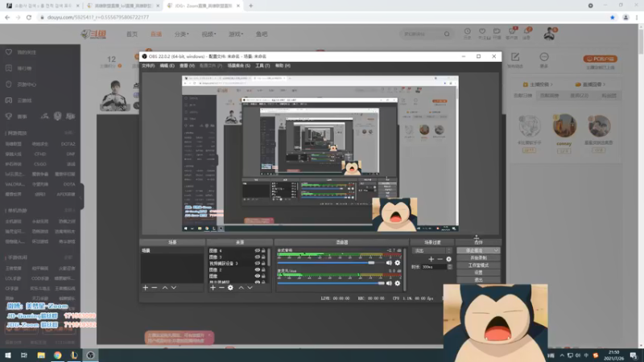Toggle lock for 图像 4 source

coord(264,250)
